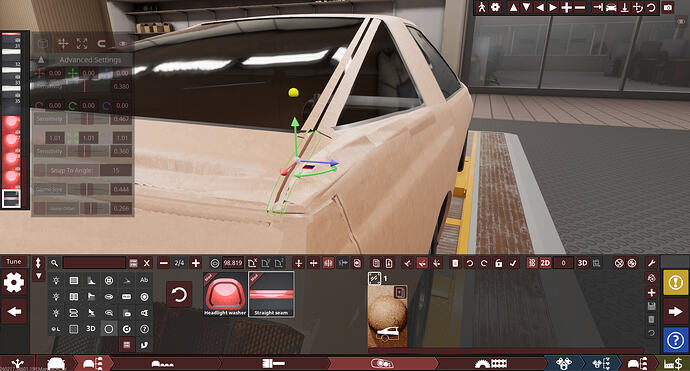Screen dimensions: 690x371
Task: Toggle 3D fixture placement mode
Action: 582,263
